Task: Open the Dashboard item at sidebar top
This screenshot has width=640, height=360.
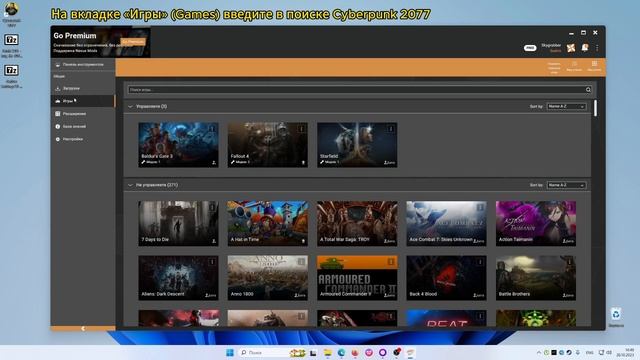Action: 83,64
